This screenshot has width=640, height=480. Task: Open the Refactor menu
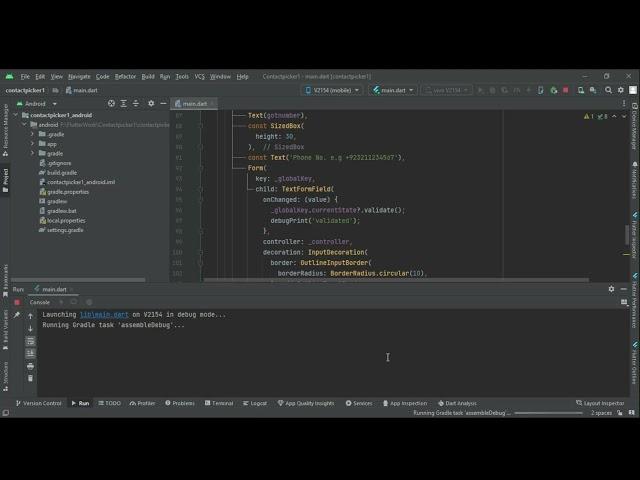coord(125,76)
